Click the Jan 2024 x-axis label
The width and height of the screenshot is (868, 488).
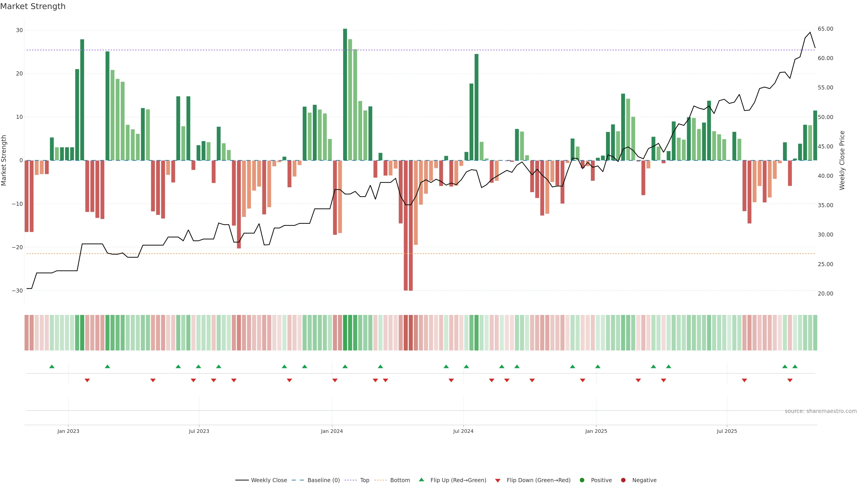point(332,431)
